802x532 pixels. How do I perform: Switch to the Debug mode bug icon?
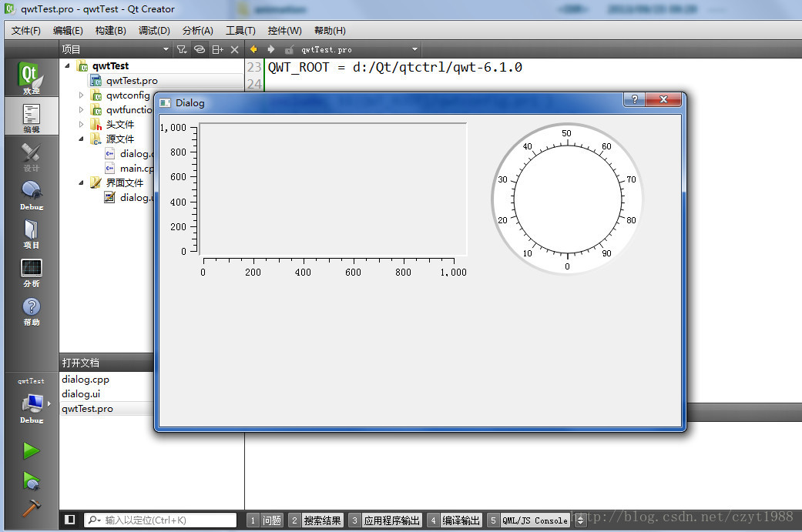pos(31,196)
